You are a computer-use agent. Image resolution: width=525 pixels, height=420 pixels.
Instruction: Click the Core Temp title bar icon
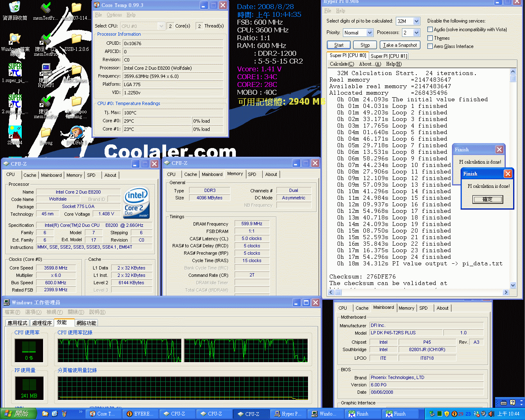tap(97, 5)
